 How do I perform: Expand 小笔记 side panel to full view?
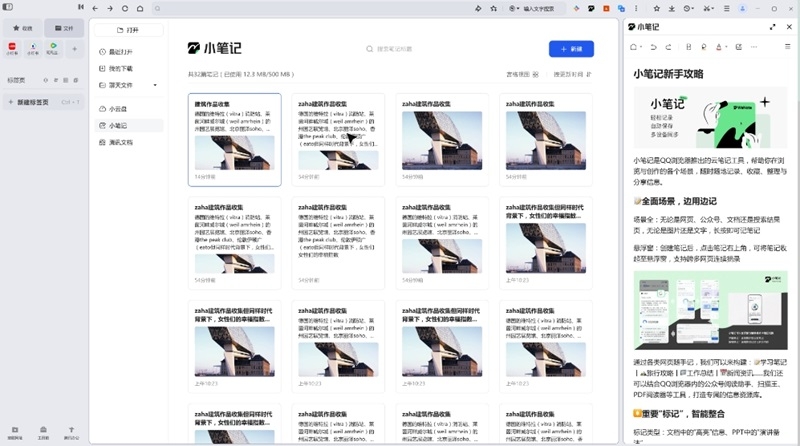772,27
